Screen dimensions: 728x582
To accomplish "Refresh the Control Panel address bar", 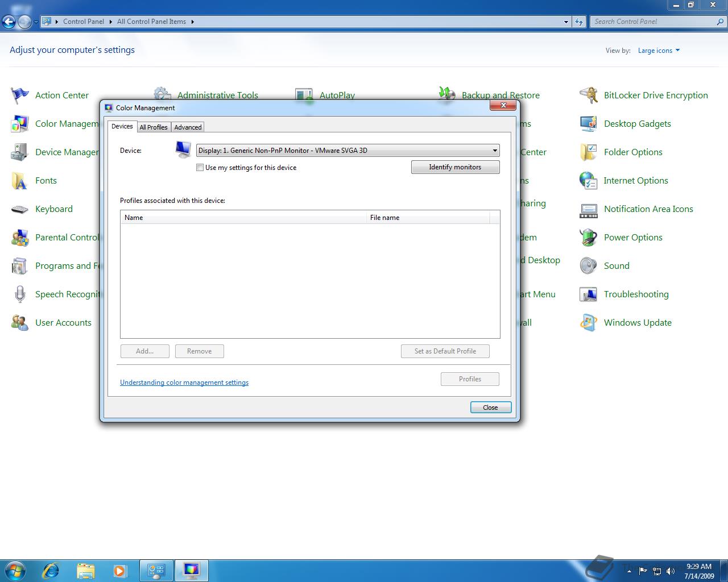I will 579,22.
